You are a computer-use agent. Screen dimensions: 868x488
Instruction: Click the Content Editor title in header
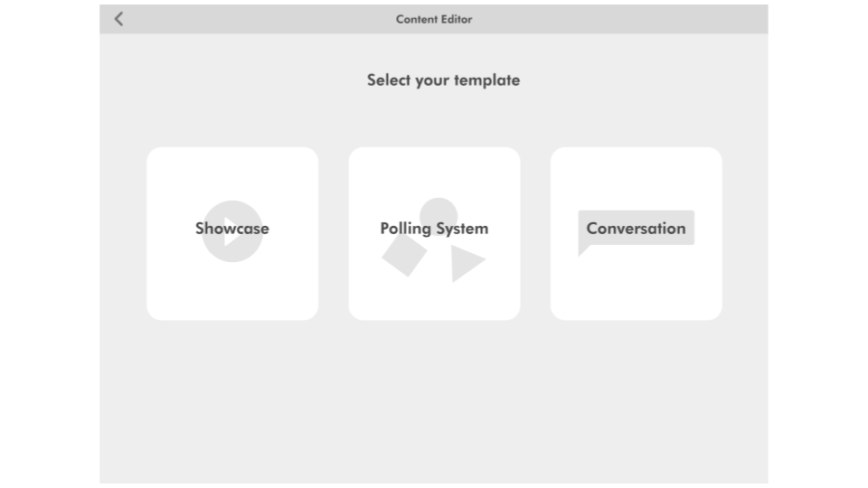click(434, 19)
